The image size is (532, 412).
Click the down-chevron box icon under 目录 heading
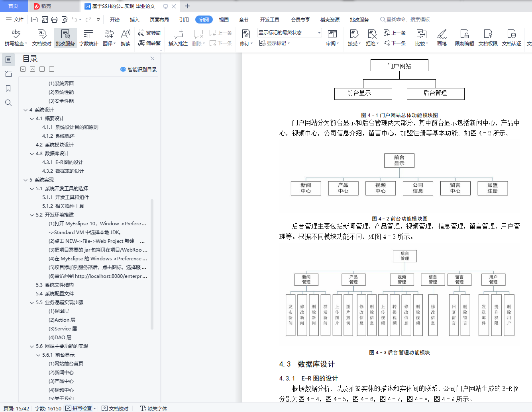click(23, 69)
